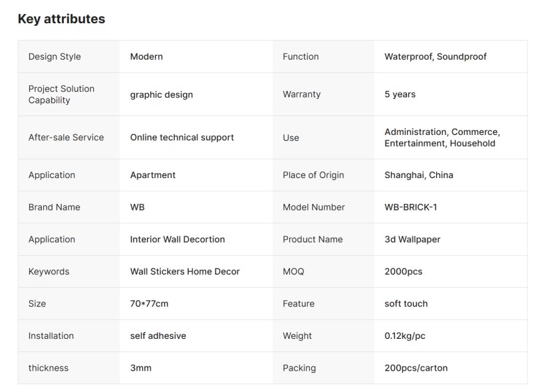Select the graphic design capability value
This screenshot has height=392, width=552.
click(161, 94)
